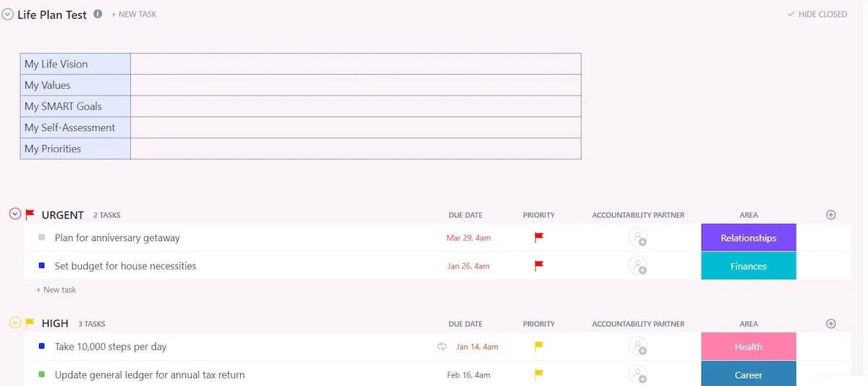Click AREA column header in URGENT group
Screen dimensions: 868x386
(x=749, y=215)
